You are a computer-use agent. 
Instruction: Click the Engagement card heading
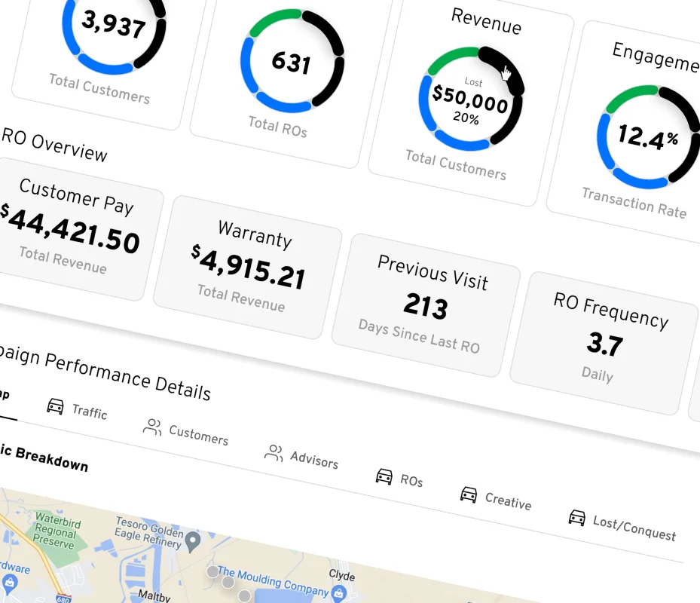(656, 57)
